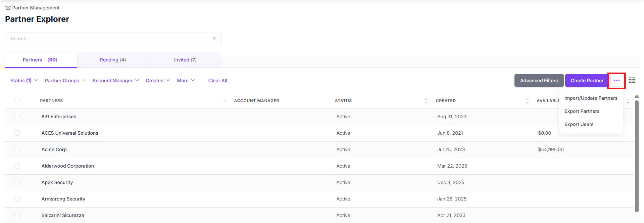Open the column layout view icon
Viewport: 644px width, 223px height.
(x=632, y=81)
